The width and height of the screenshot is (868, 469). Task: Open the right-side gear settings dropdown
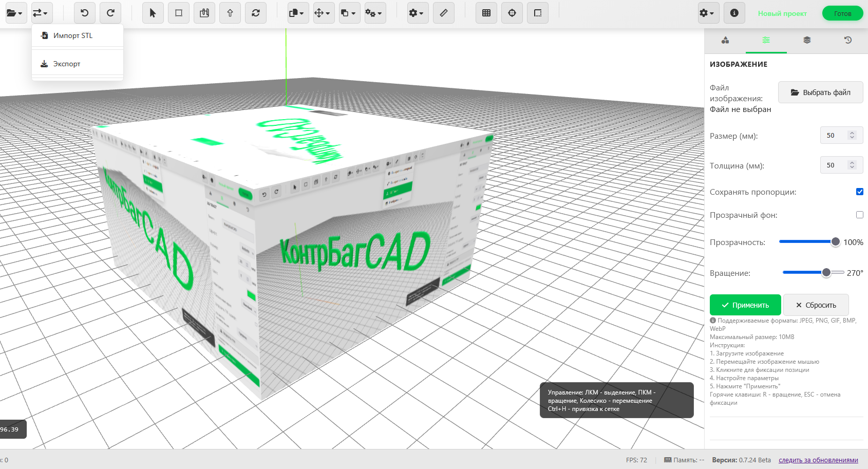point(707,13)
